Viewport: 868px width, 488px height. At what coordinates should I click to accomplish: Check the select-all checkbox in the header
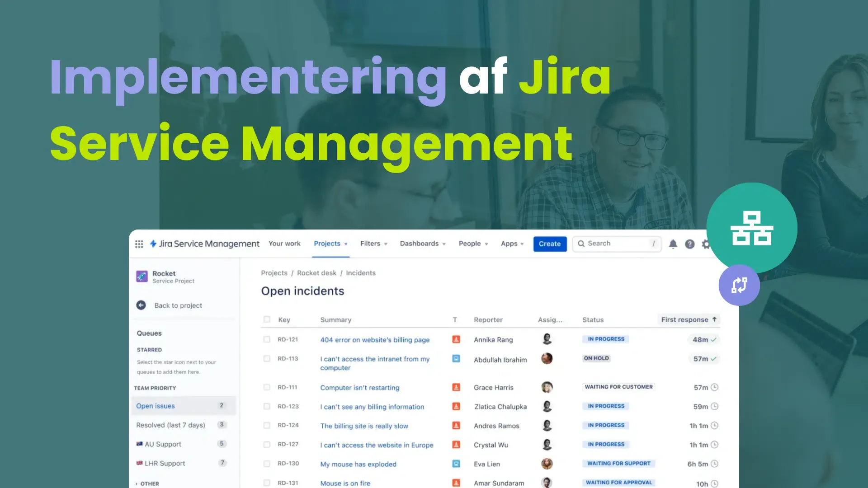267,319
